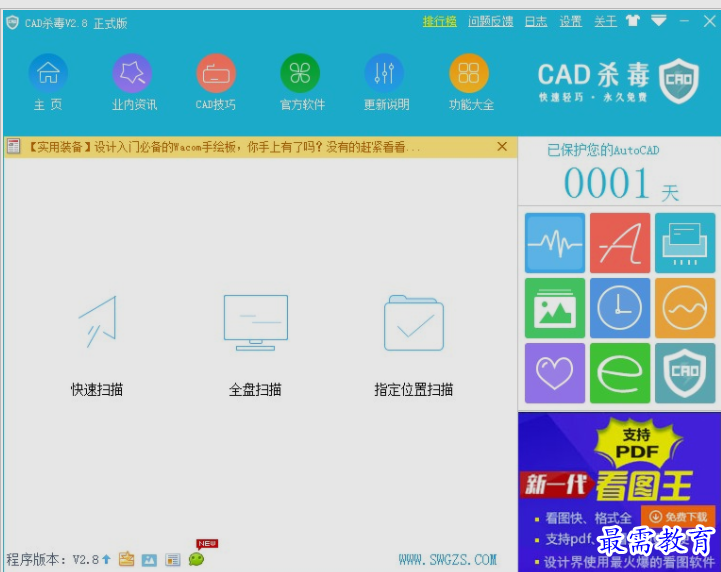Click the 免费下载 button in the ad

pos(678,517)
